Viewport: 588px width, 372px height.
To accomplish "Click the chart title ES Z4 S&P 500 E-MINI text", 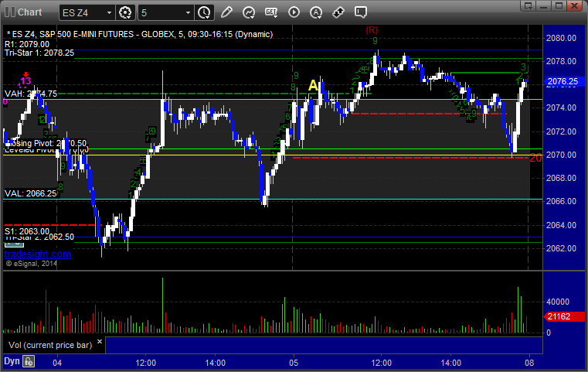I will coord(140,34).
